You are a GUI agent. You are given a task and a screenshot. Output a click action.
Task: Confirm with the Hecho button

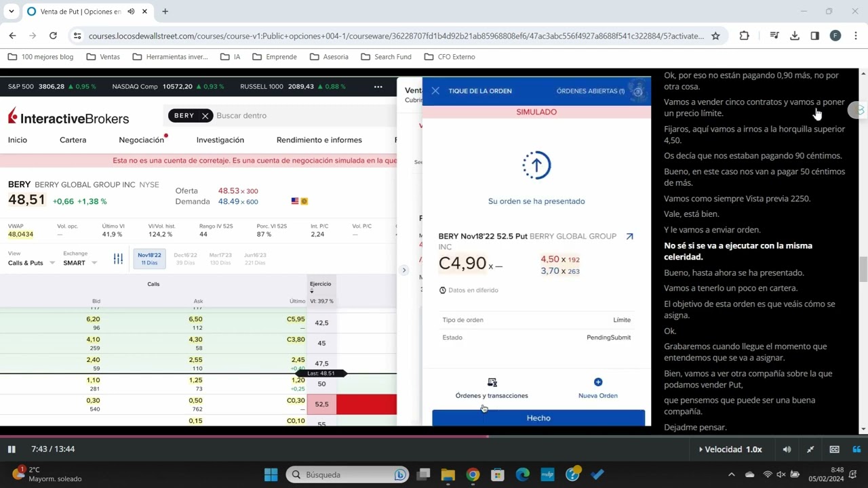(538, 418)
